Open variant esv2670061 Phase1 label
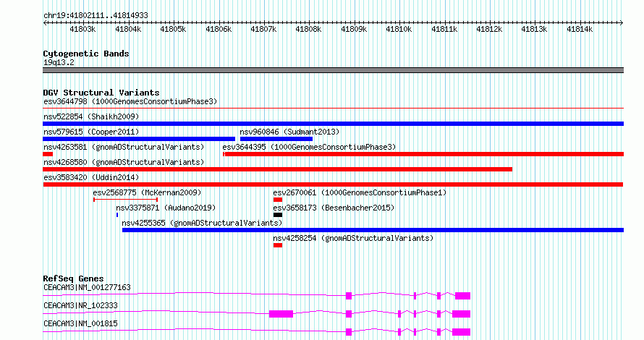This screenshot has height=340, width=644. (360, 192)
